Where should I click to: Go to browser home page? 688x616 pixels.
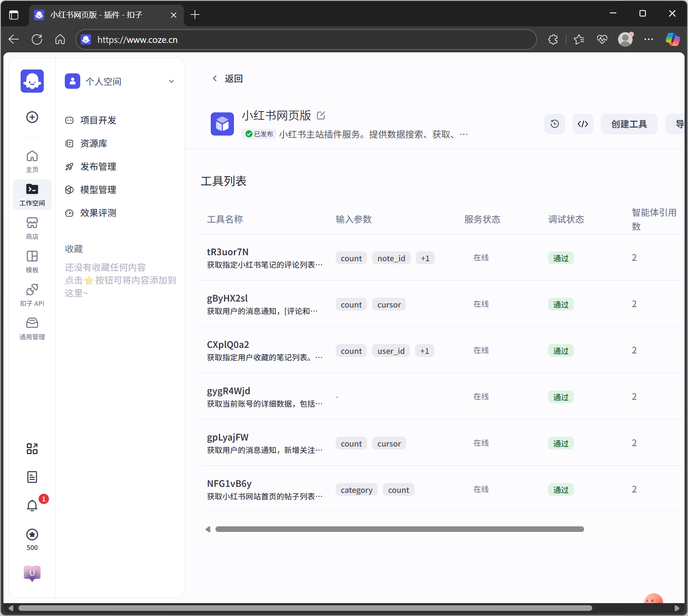pos(60,39)
